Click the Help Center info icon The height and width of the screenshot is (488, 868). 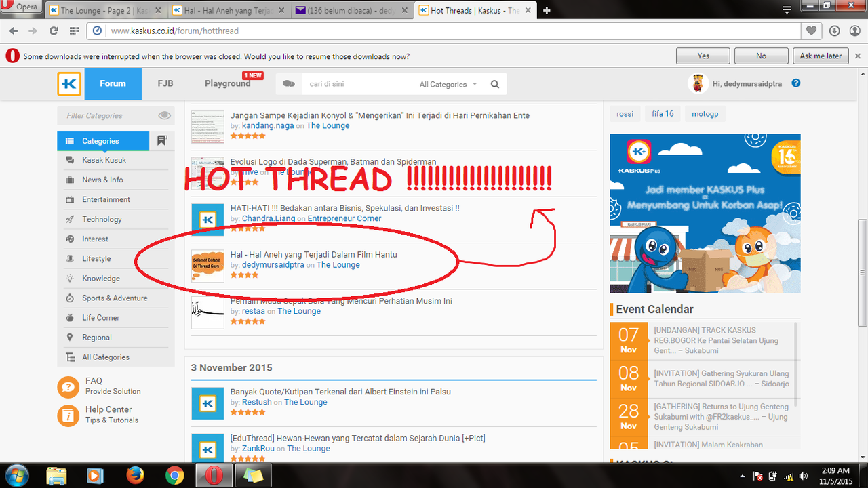tap(68, 415)
